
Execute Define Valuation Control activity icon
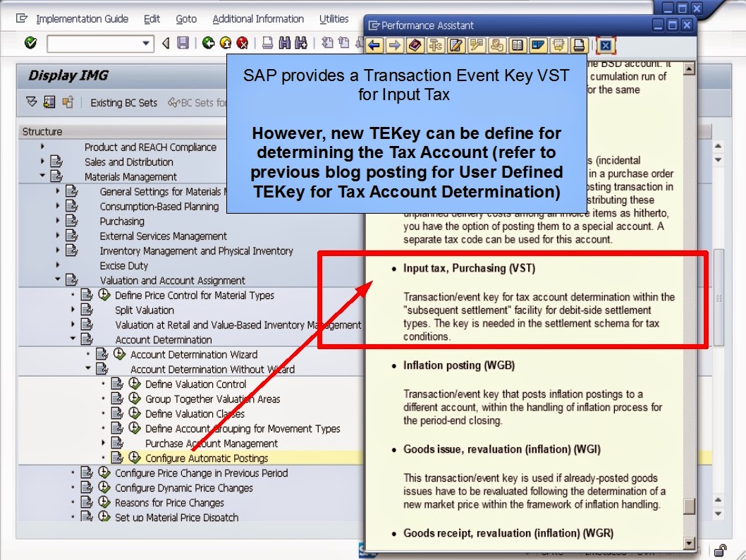pos(135,384)
